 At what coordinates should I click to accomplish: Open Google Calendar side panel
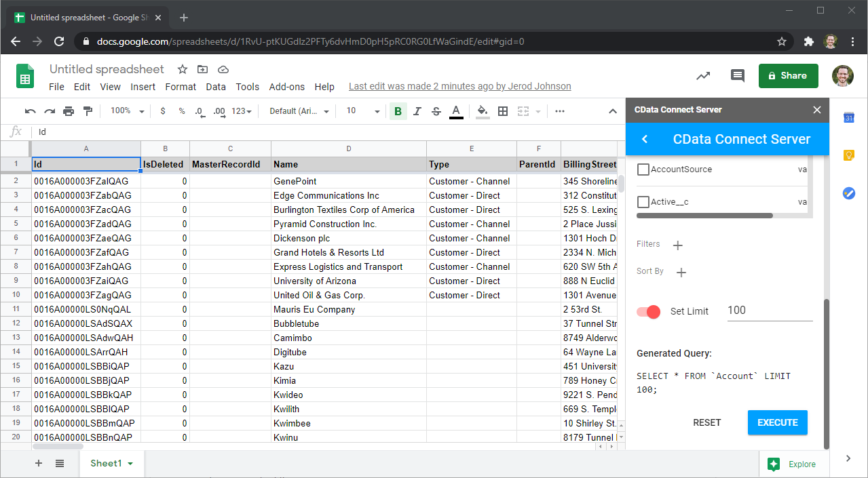click(x=848, y=117)
